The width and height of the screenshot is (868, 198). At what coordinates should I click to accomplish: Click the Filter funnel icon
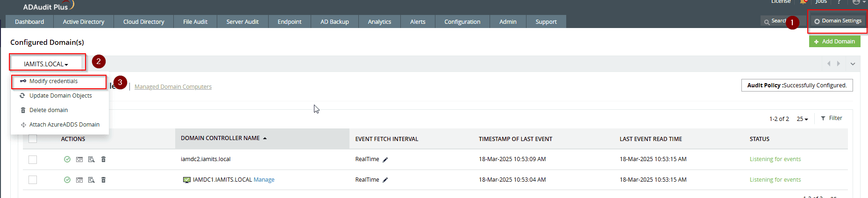pyautogui.click(x=823, y=119)
